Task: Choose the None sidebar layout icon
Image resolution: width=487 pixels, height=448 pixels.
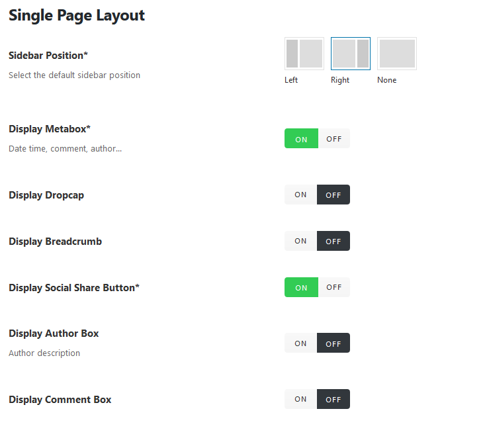Action: (x=397, y=54)
